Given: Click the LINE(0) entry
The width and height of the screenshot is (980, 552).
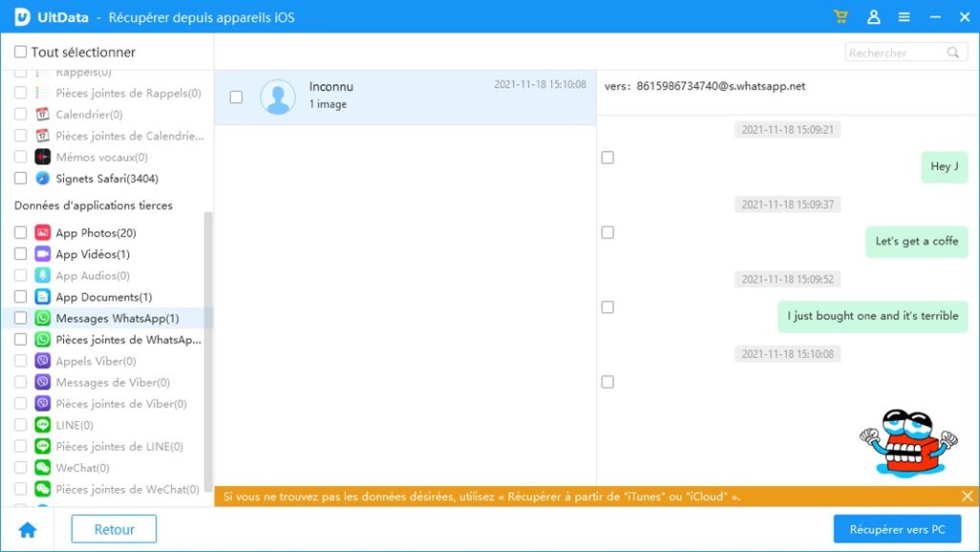Looking at the screenshot, I should click(x=75, y=425).
